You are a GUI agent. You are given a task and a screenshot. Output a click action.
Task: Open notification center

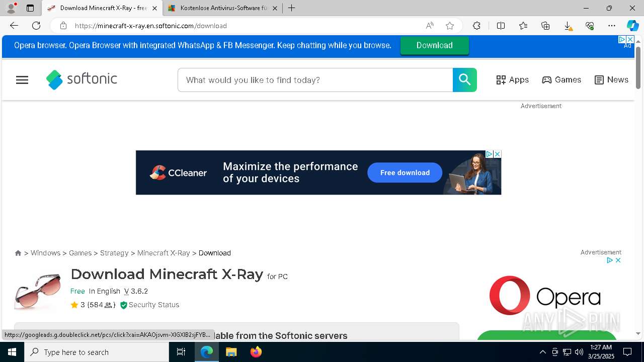point(627,352)
